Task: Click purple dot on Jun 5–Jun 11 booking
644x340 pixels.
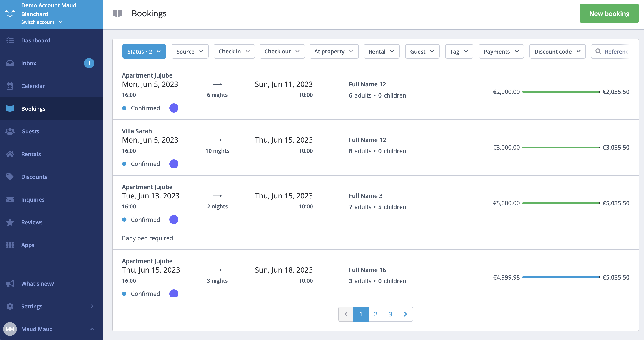Action: point(174,108)
